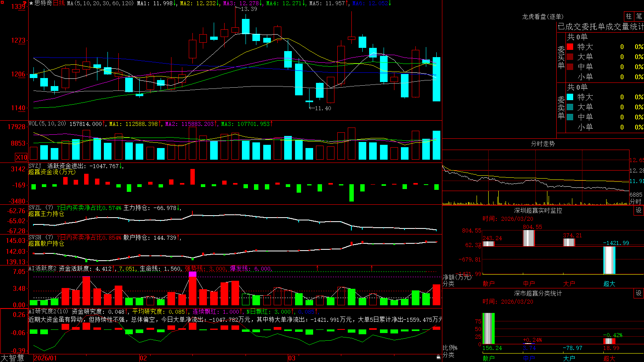Select the SVZJ indicator name
This screenshot has height=362, width=644.
tap(35, 166)
